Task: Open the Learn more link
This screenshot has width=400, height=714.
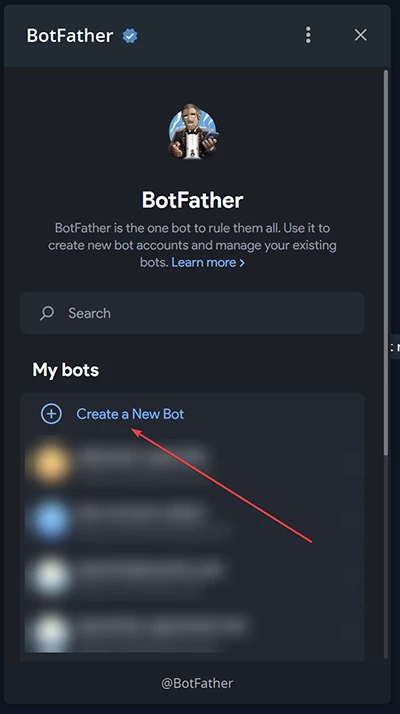Action: pyautogui.click(x=204, y=263)
